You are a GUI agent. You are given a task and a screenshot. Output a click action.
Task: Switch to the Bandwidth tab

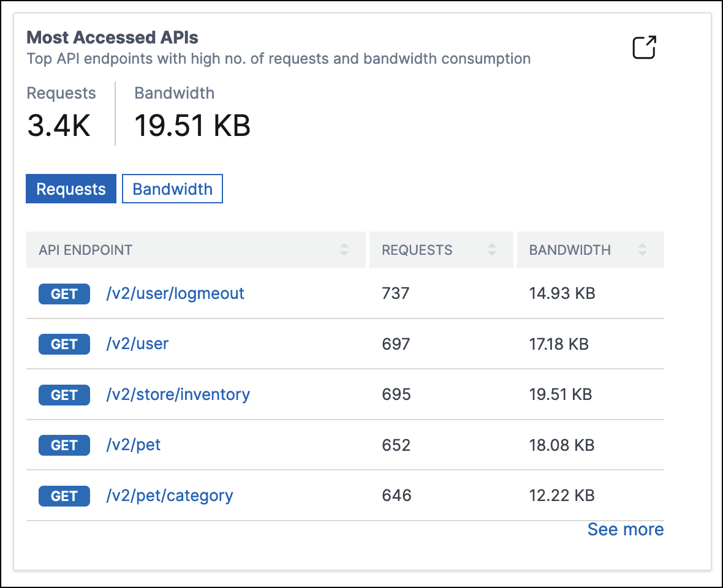[172, 189]
